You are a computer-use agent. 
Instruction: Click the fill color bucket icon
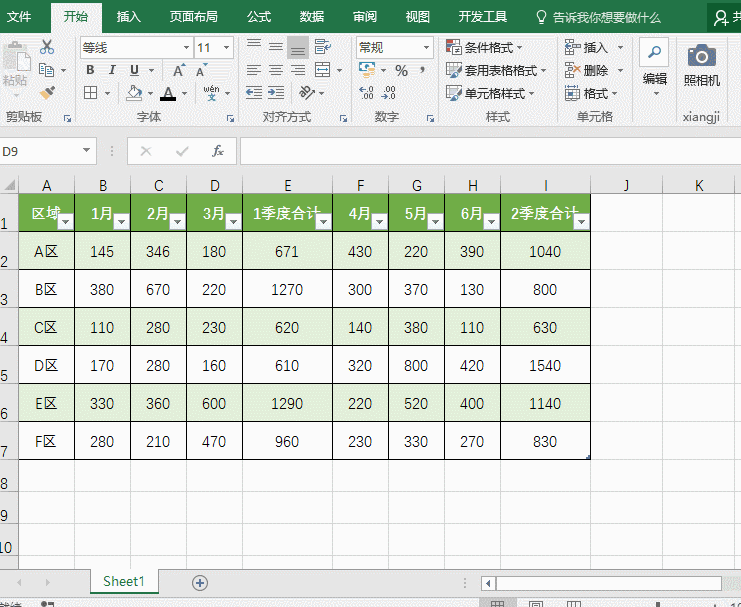pyautogui.click(x=135, y=93)
